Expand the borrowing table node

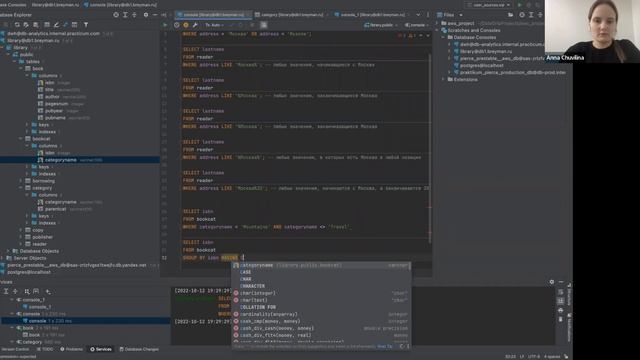[x=21, y=181]
